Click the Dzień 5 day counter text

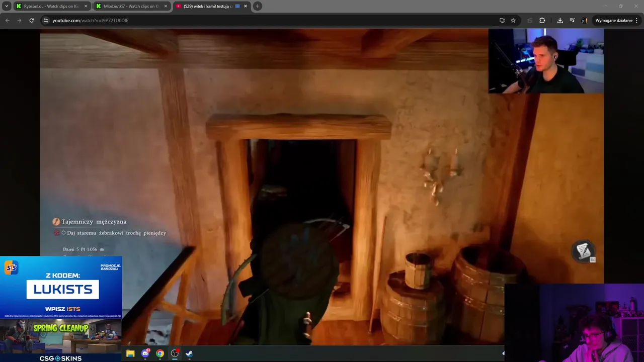80,249
